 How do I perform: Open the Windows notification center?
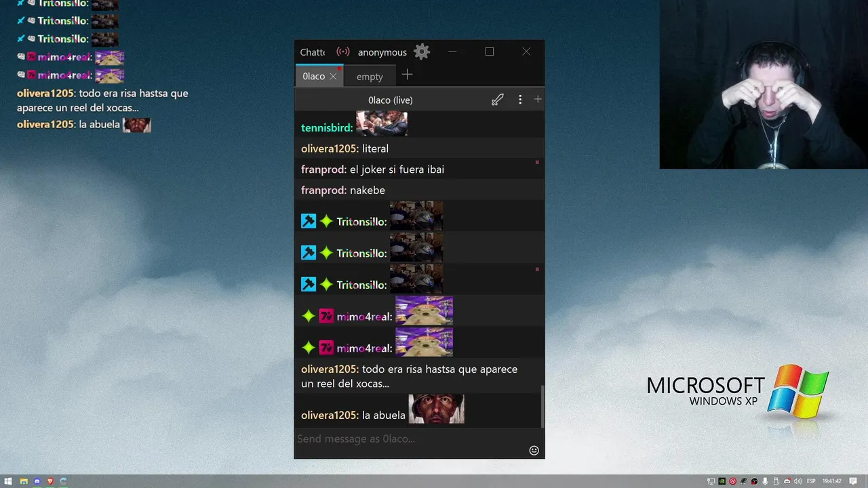click(853, 481)
